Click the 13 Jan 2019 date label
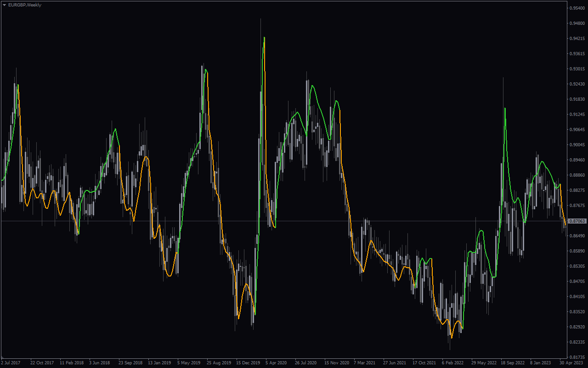Screen dimensions: 588x368 (x=159, y=363)
